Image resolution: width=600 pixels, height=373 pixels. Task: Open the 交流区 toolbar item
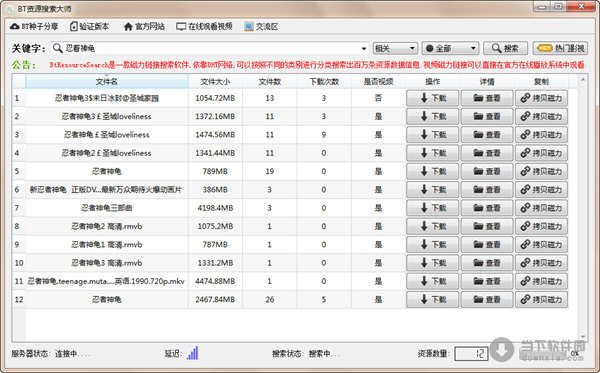click(x=261, y=26)
